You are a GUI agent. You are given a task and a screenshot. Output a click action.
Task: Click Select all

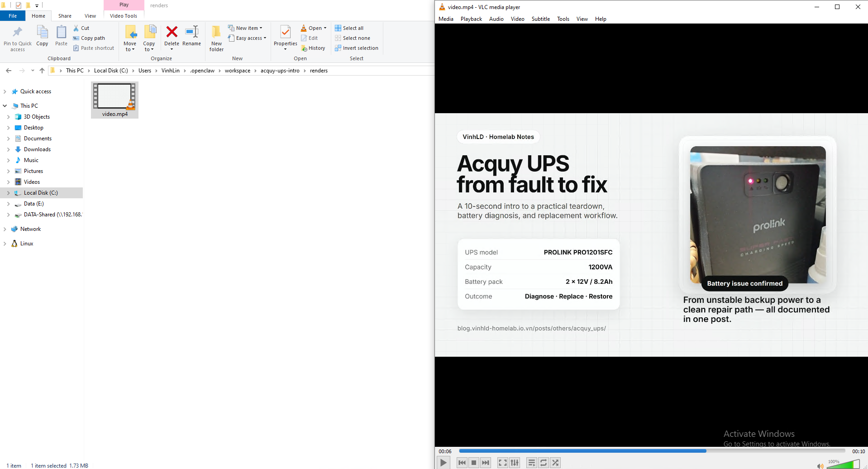click(349, 28)
